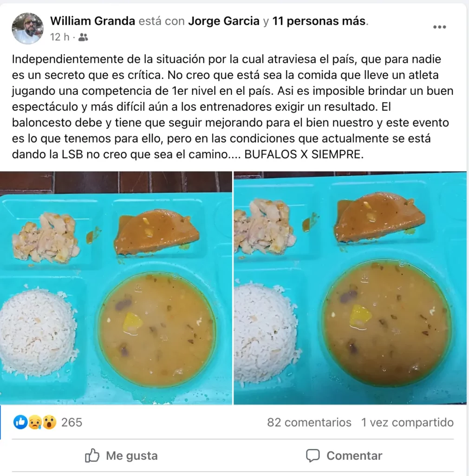This screenshot has height=476, width=469.
Task: Open the 12 h post timestamp
Action: (x=60, y=37)
